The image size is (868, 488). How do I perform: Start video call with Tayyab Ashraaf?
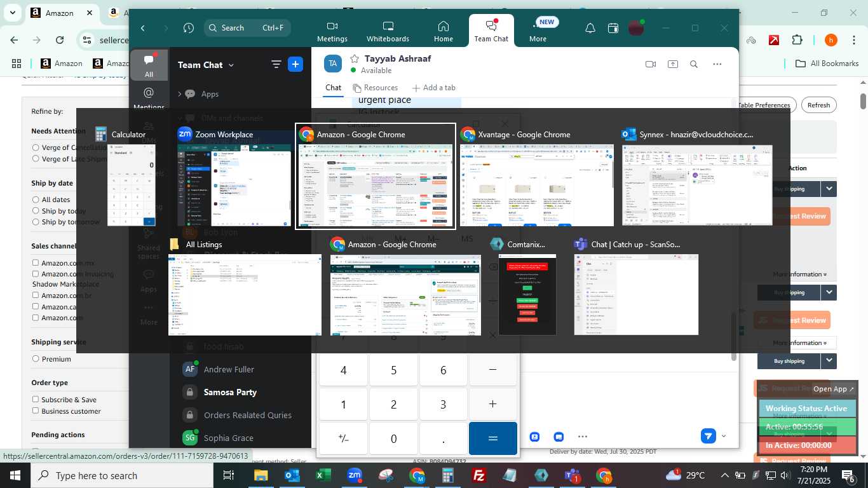(651, 64)
